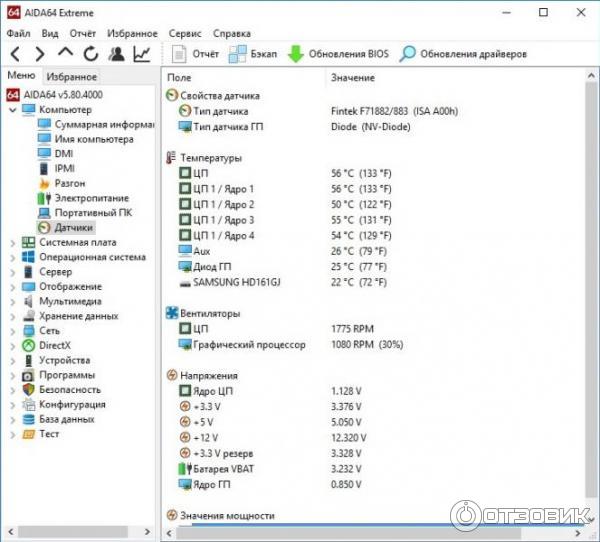
Task: Click the Вентиляторы fan icon
Action: 172,313
